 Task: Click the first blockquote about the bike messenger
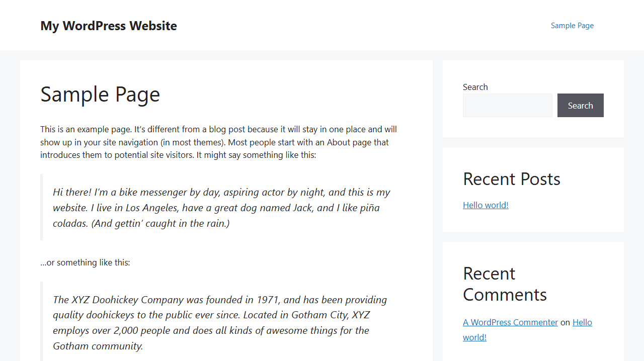point(221,207)
